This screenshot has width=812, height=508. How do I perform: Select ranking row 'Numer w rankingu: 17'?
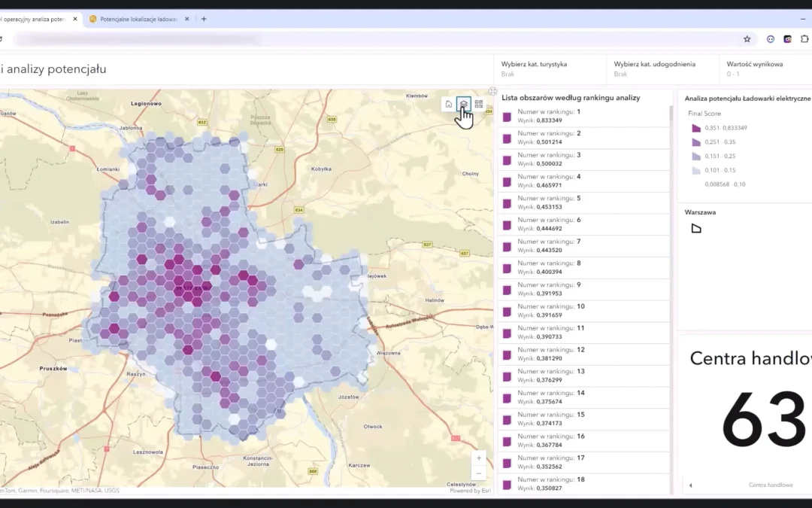(x=583, y=462)
